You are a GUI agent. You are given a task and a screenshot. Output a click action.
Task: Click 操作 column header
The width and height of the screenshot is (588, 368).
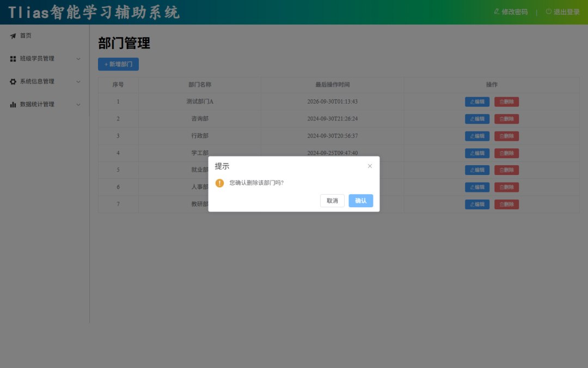492,85
